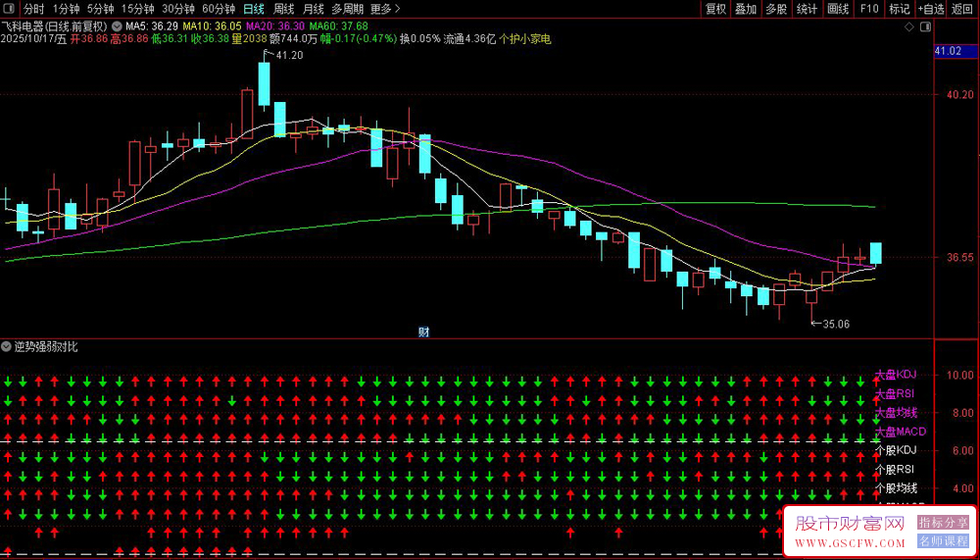Click the MA10: 36.05 label

coord(212,26)
